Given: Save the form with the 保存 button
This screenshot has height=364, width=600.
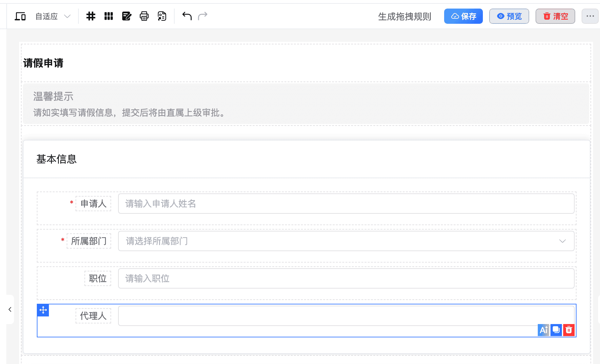Looking at the screenshot, I should coord(463,16).
